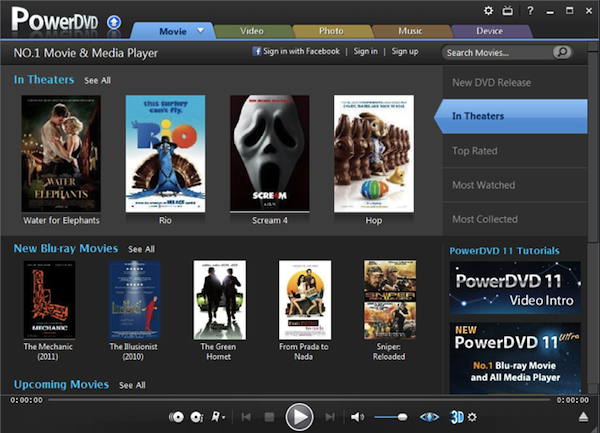Switch to the Music tab
Image resolution: width=600 pixels, height=433 pixels.
(x=411, y=31)
